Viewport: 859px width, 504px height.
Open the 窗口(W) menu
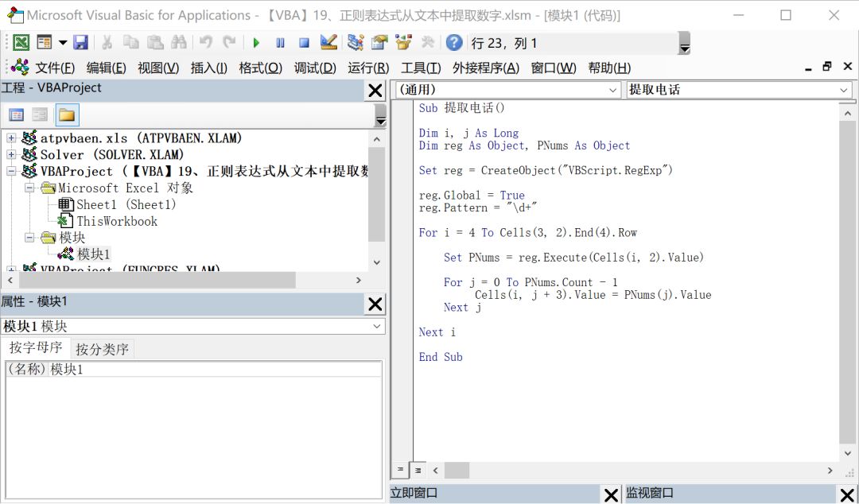point(554,68)
